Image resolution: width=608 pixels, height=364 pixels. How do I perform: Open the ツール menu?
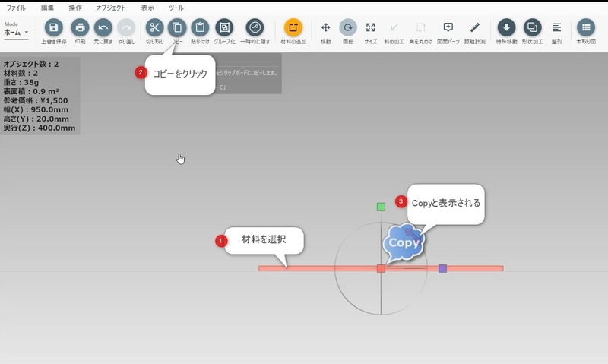[176, 8]
